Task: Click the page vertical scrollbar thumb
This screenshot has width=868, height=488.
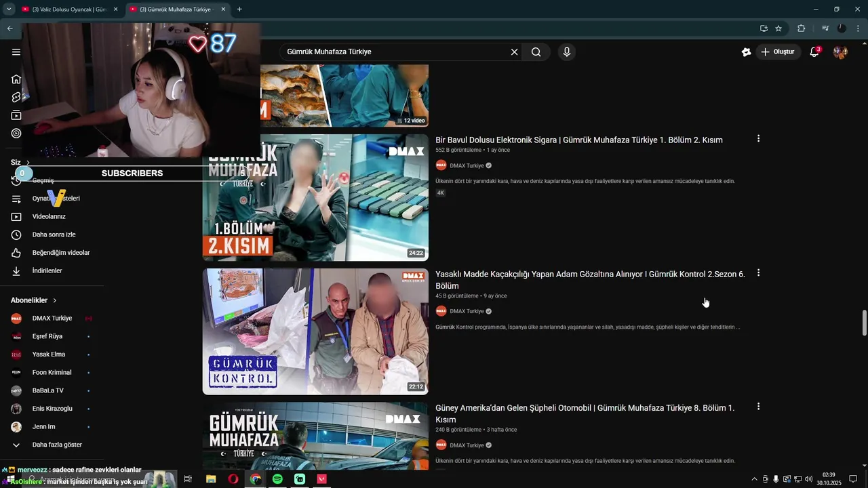Action: tap(864, 323)
